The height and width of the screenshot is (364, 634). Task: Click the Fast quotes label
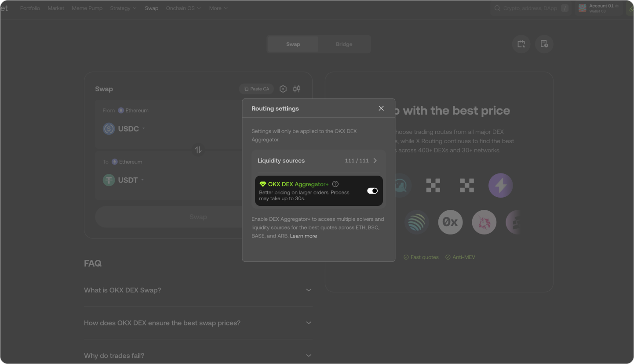tap(421, 257)
